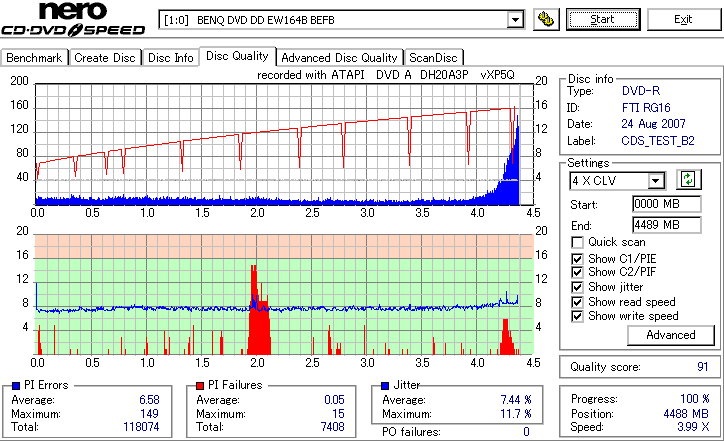This screenshot has height=441, width=724.
Task: Open the Disc Info tab
Action: click(x=170, y=58)
